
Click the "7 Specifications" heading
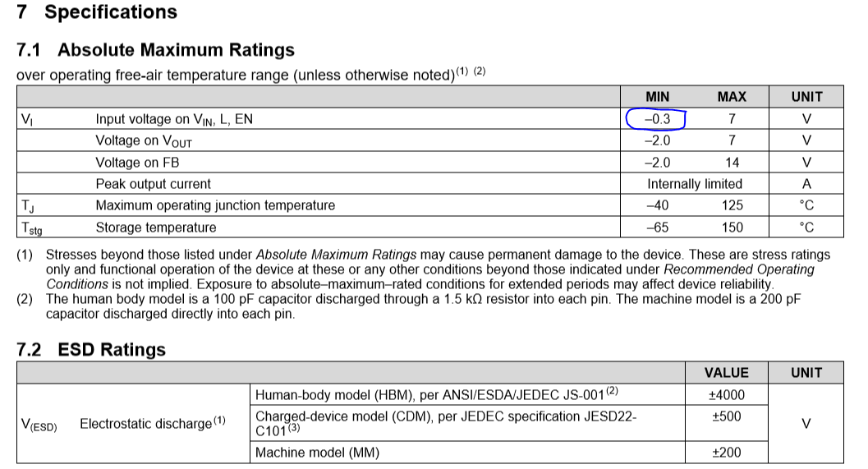click(97, 12)
